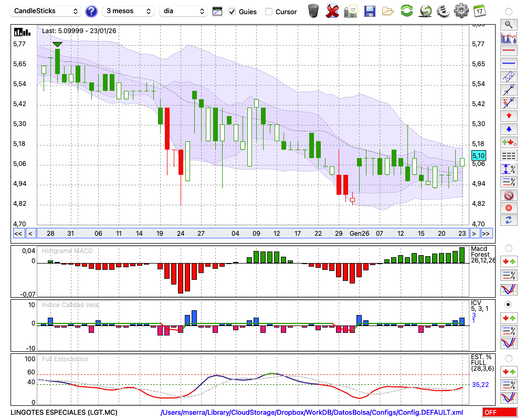Click the highlighted 5,10 price label
This screenshot has height=420, width=525.
pos(478,156)
